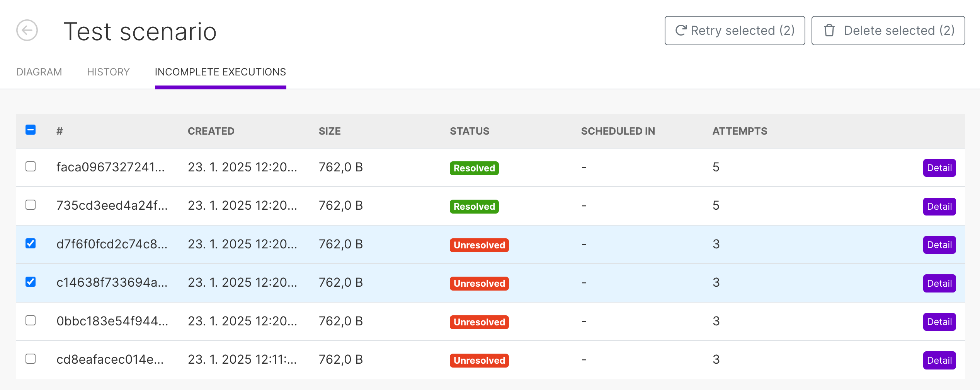The height and width of the screenshot is (390, 980).
Task: Click the SCHEDULED IN column header
Action: click(x=618, y=131)
